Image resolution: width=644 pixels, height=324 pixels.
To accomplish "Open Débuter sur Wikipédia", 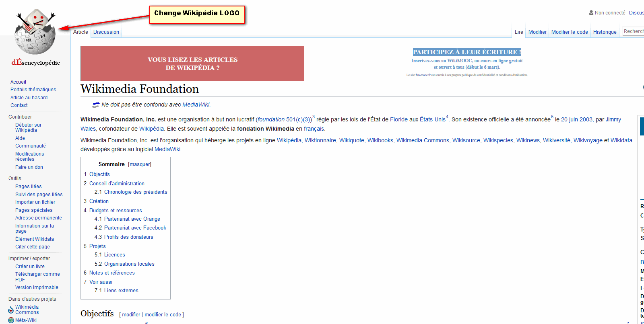I will (x=28, y=127).
